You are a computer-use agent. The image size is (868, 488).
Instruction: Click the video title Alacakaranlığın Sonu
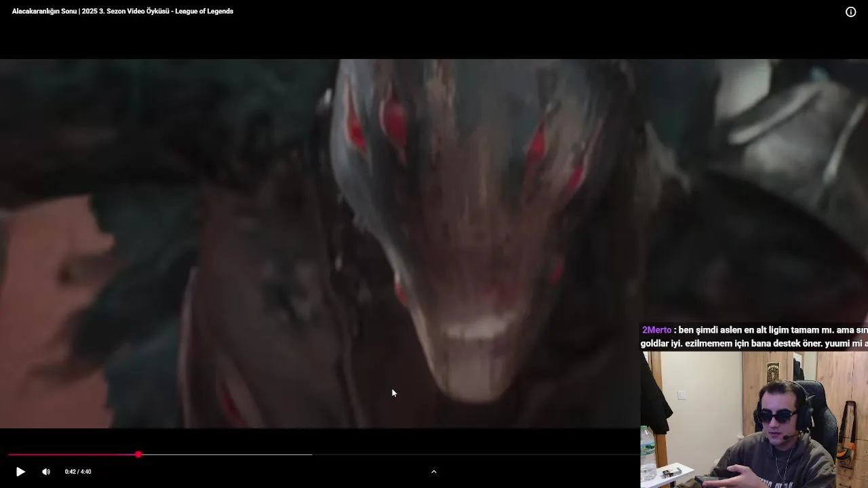tap(123, 12)
